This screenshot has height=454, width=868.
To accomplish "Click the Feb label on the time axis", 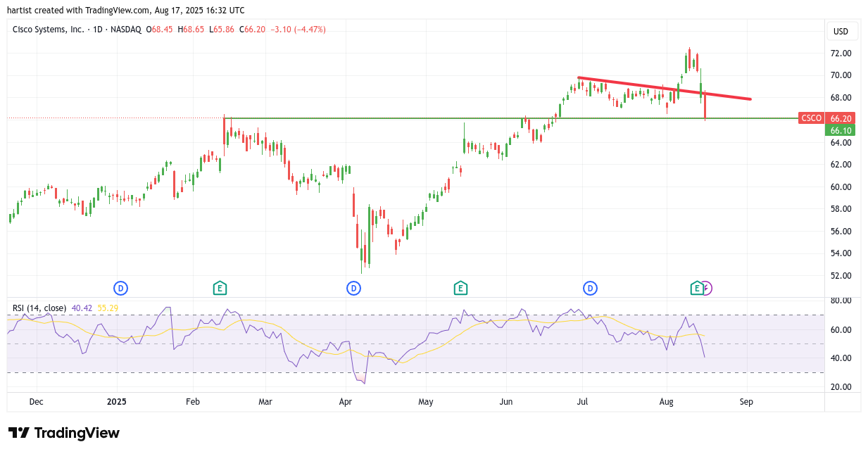I will 193,402.
